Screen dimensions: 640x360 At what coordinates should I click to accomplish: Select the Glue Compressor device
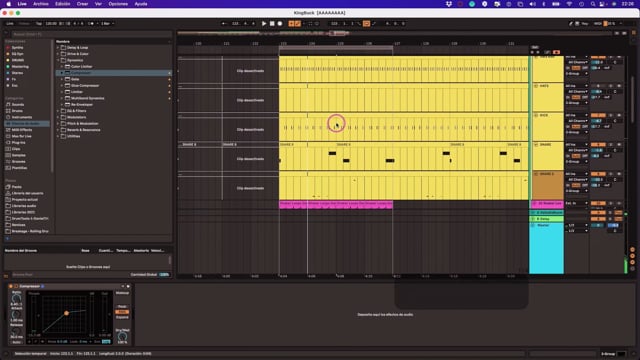point(85,85)
